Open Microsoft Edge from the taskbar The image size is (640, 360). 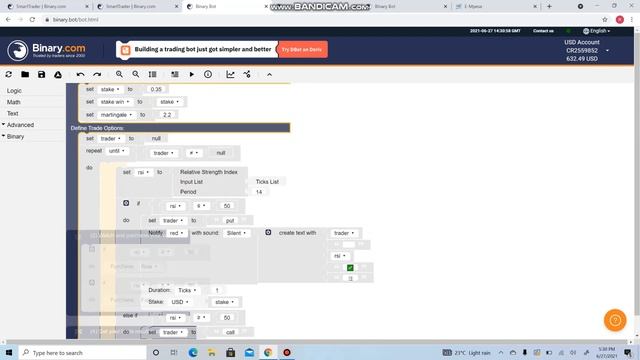pos(193,353)
